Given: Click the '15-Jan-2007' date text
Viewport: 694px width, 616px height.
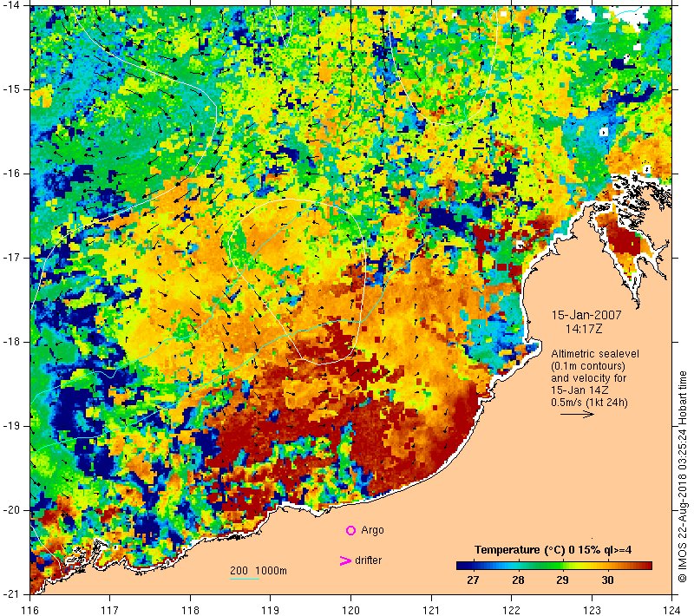Looking at the screenshot, I should click(586, 315).
